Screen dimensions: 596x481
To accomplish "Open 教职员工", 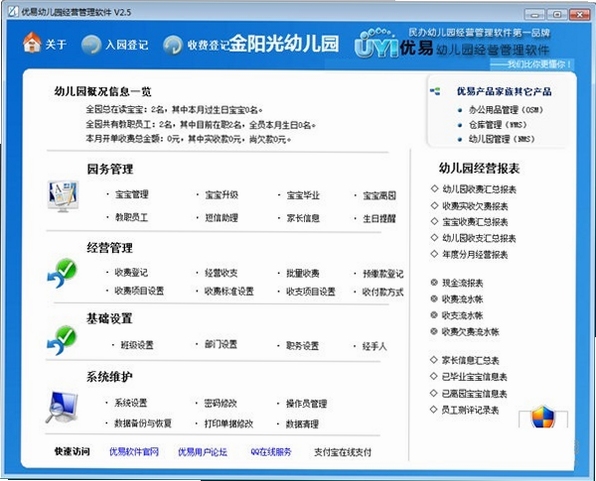I will click(x=132, y=217).
